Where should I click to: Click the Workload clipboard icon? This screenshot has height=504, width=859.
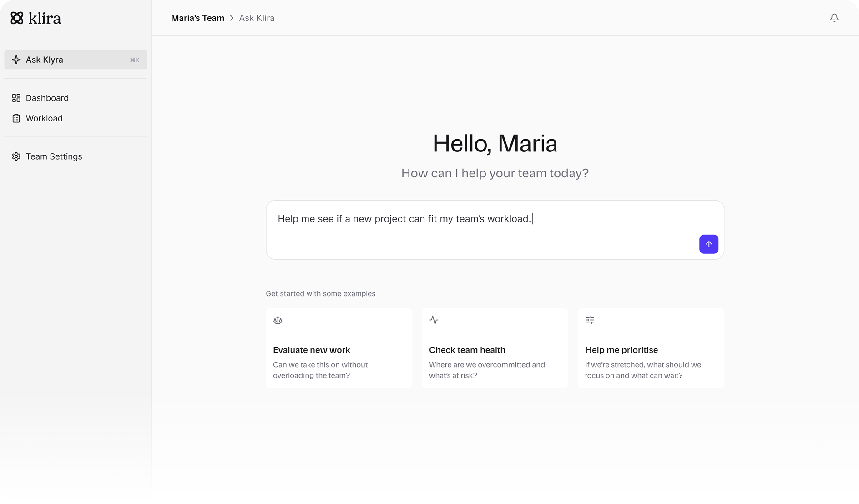[16, 118]
